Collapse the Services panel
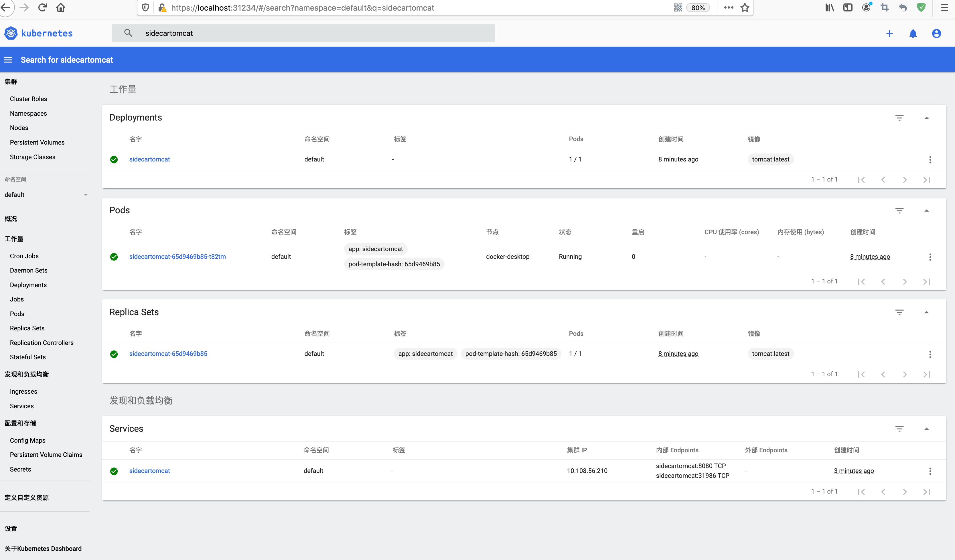 (927, 429)
